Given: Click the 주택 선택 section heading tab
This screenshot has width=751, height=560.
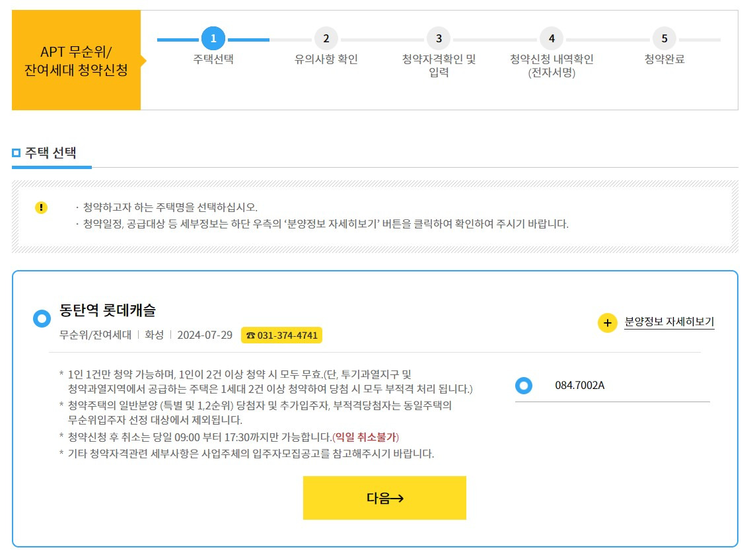Looking at the screenshot, I should click(51, 153).
